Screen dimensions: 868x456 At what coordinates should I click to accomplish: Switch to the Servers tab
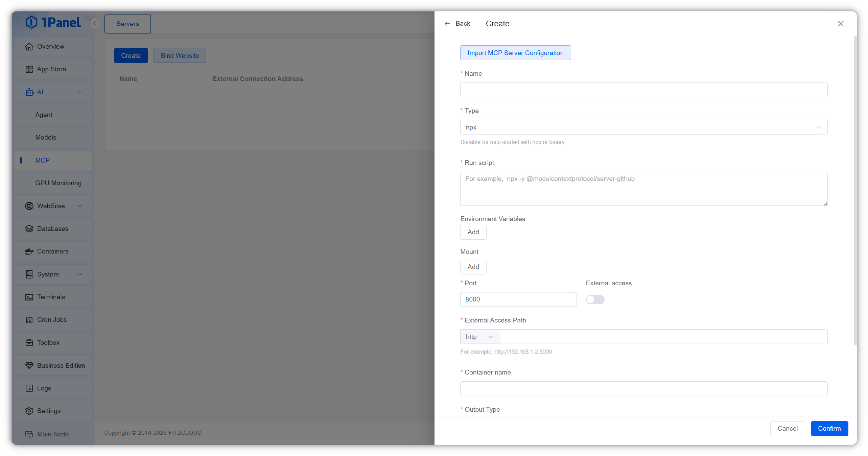point(127,24)
